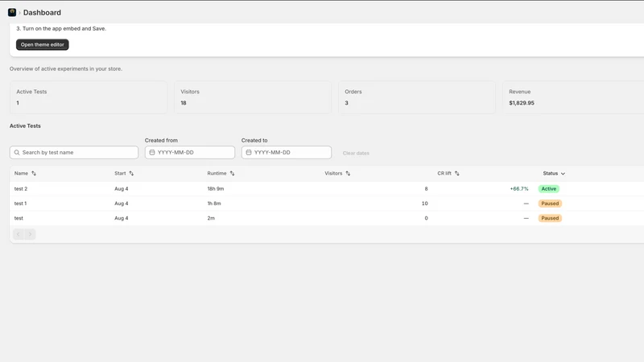
Task: Open the test 2 row
Action: click(327, 189)
